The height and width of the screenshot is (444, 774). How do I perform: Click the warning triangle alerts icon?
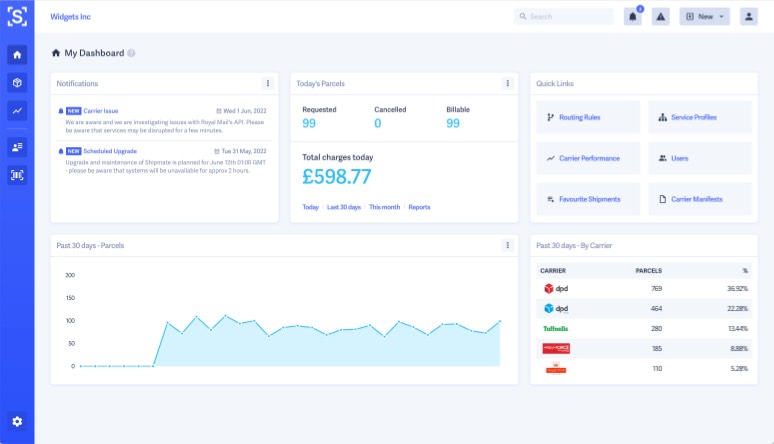pos(660,17)
